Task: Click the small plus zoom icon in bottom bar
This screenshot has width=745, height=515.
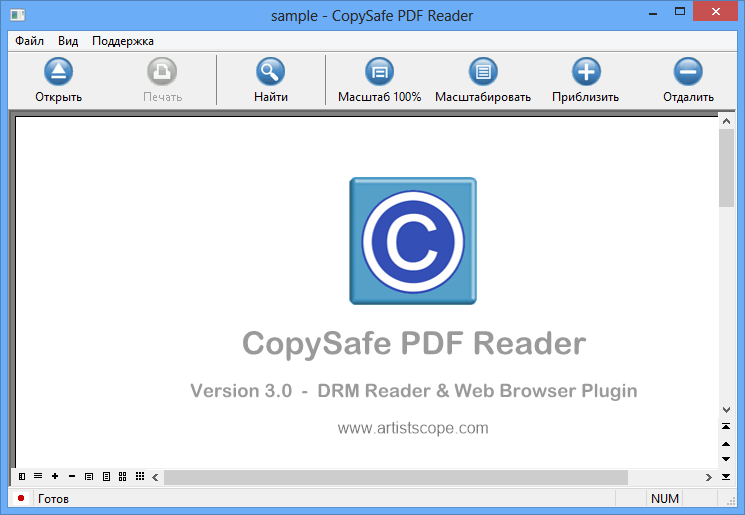Action: tap(55, 476)
